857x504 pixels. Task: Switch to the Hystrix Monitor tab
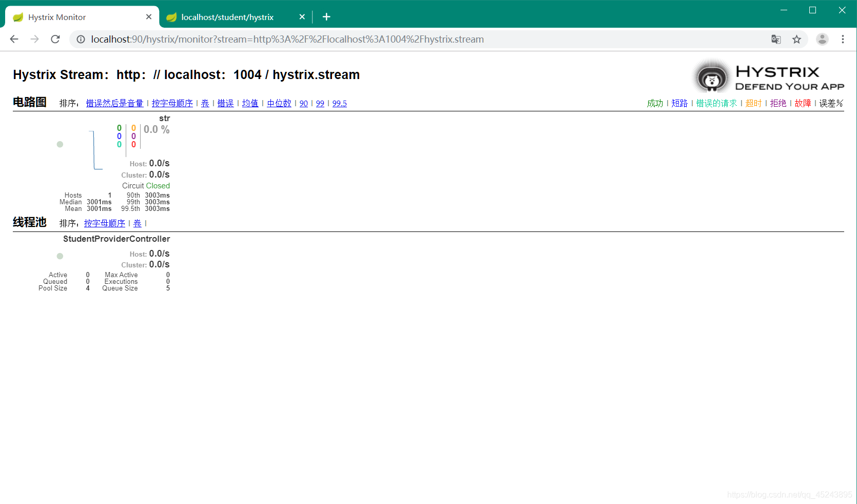(x=82, y=17)
